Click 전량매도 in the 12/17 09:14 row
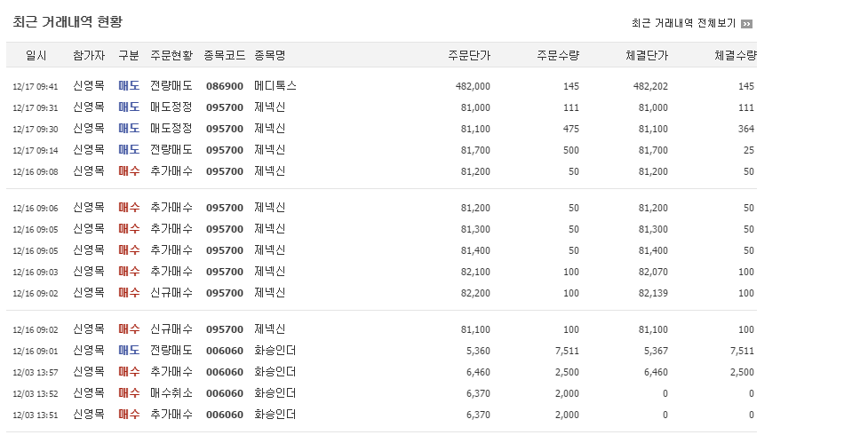 [x=171, y=150]
